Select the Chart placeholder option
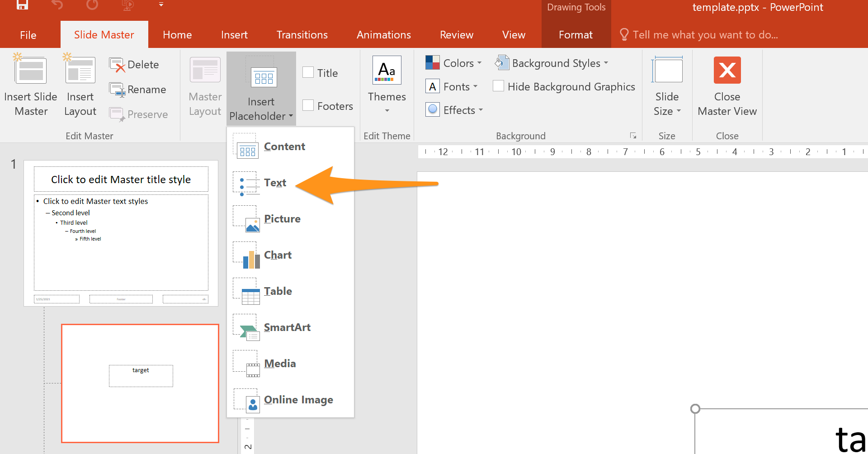868x454 pixels. (278, 255)
